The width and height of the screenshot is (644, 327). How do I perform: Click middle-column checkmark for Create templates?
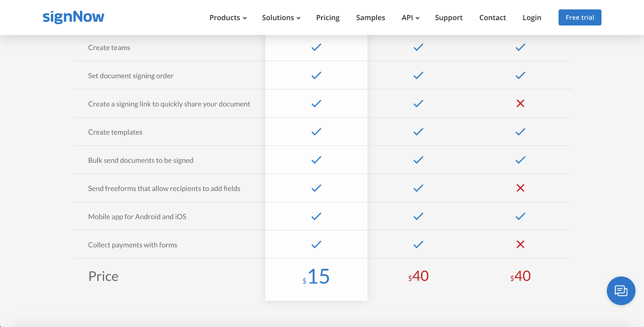click(418, 132)
